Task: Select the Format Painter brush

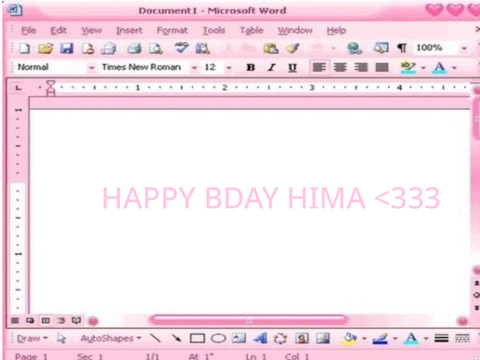Action: tap(293, 49)
